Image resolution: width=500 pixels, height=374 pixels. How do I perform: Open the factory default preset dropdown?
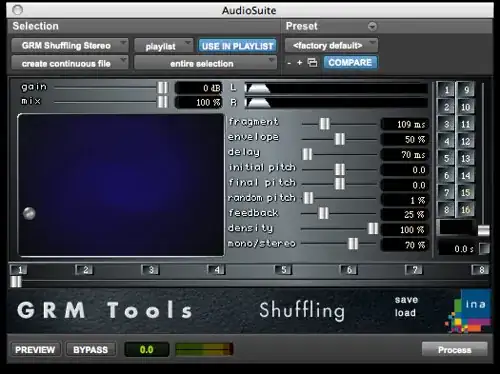tap(331, 45)
